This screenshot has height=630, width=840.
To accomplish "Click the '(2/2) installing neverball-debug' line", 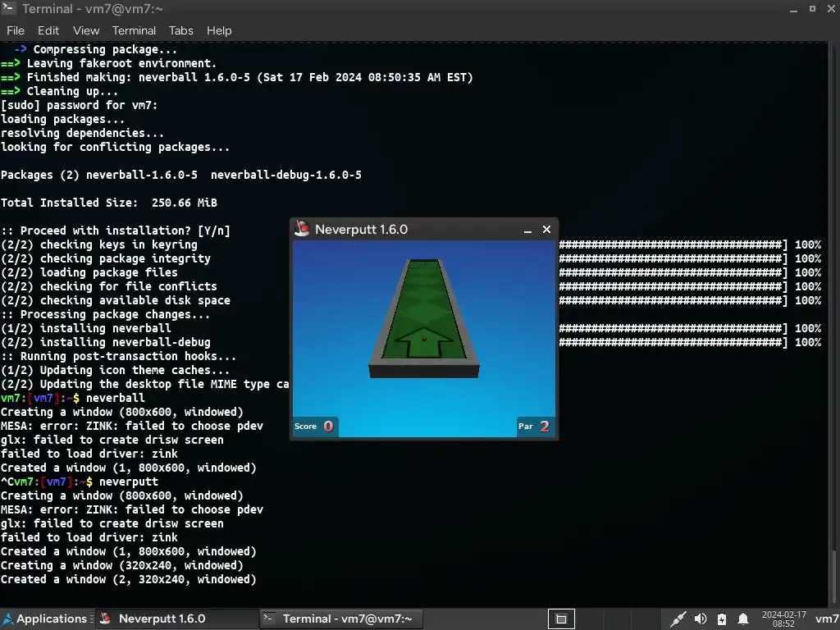I will tap(106, 342).
